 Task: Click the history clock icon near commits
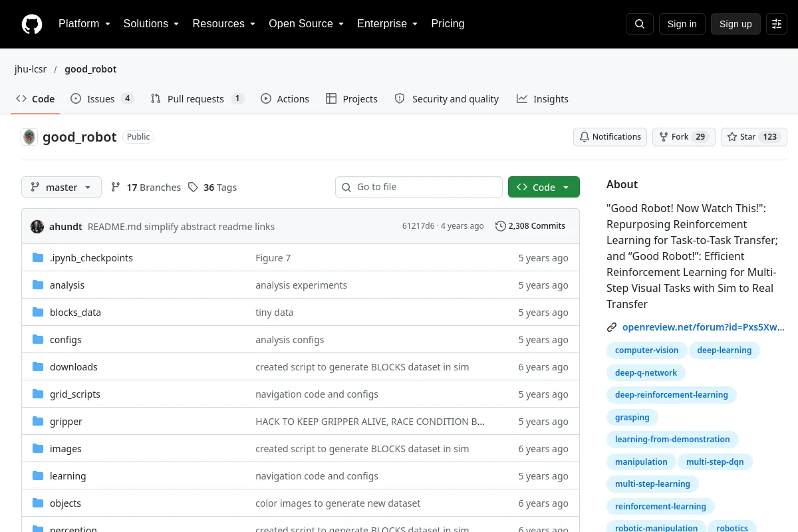(501, 226)
